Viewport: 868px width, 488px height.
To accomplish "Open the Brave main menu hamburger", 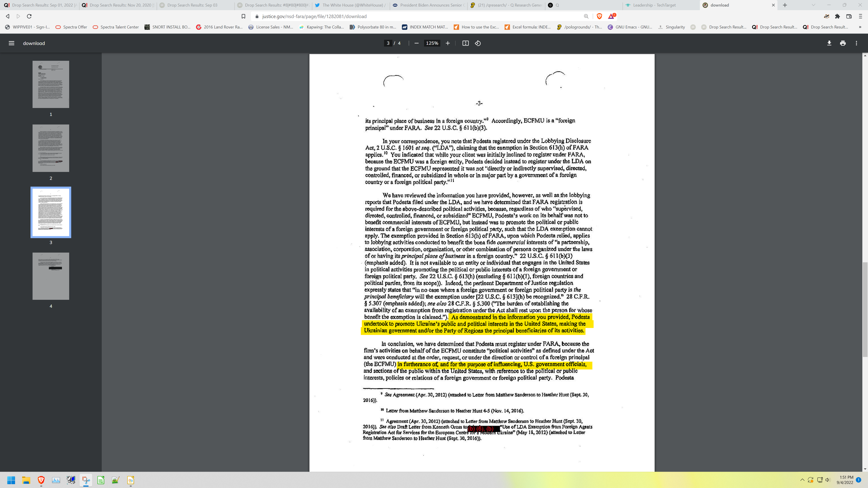I will (x=860, y=16).
